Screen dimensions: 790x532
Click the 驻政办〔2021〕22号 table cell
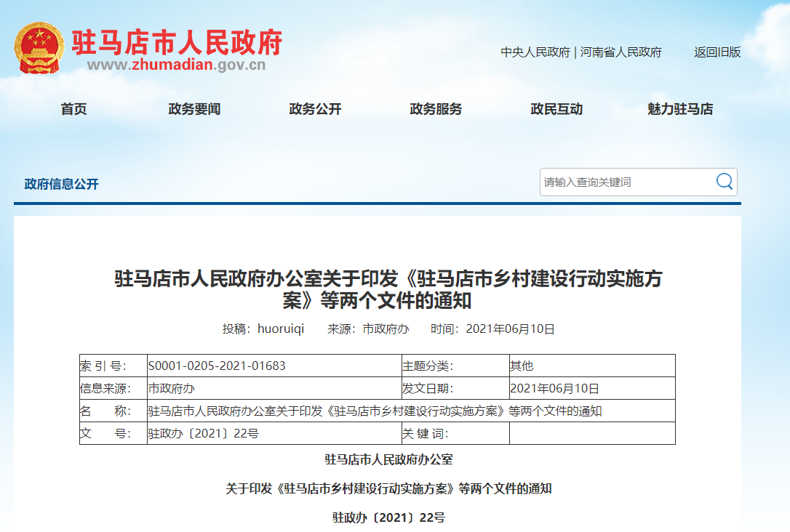tap(274, 433)
